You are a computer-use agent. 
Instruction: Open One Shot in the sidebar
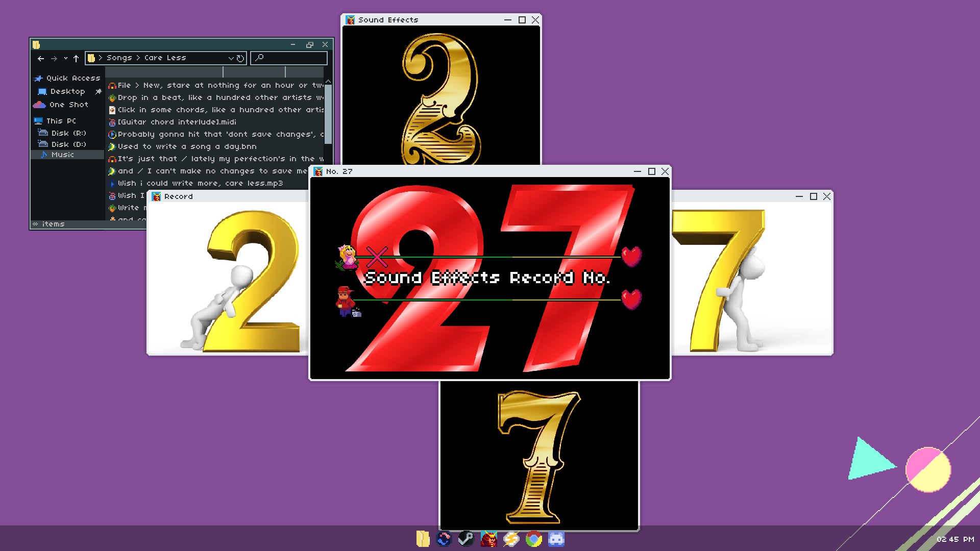[61, 105]
